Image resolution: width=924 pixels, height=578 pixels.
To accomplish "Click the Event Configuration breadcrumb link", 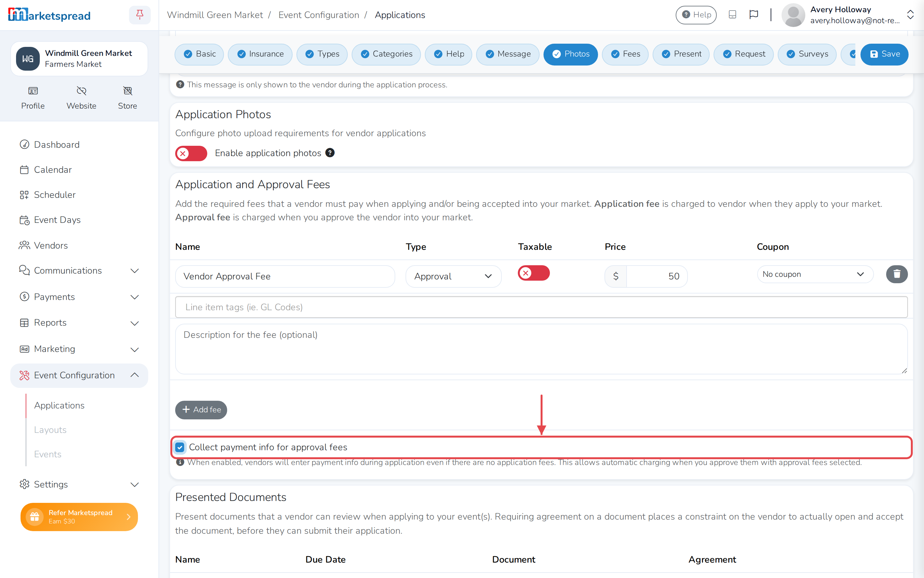I will 319,15.
